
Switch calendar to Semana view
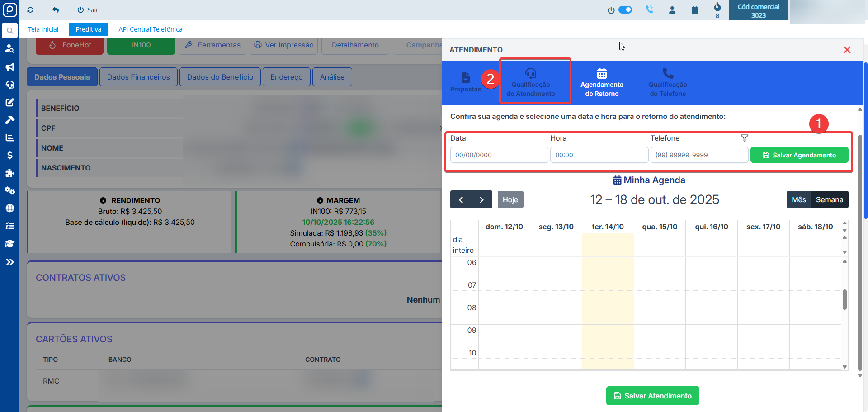(829, 199)
